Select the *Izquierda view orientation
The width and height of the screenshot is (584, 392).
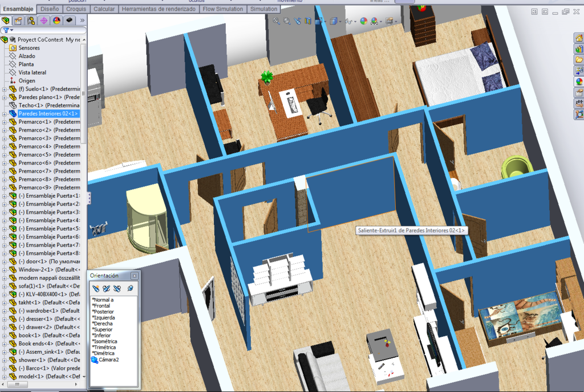(x=103, y=317)
